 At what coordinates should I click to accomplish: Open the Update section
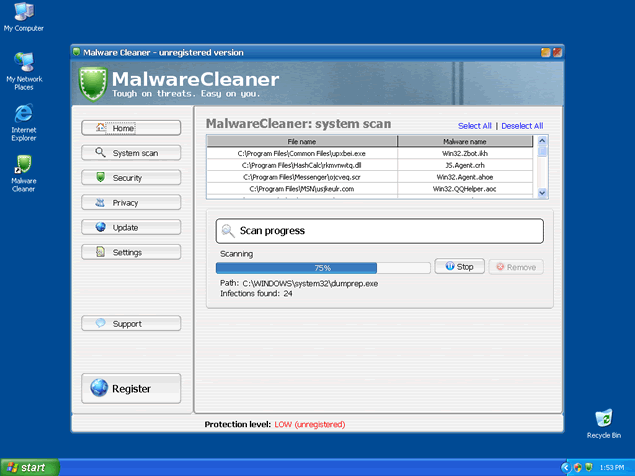[131, 227]
